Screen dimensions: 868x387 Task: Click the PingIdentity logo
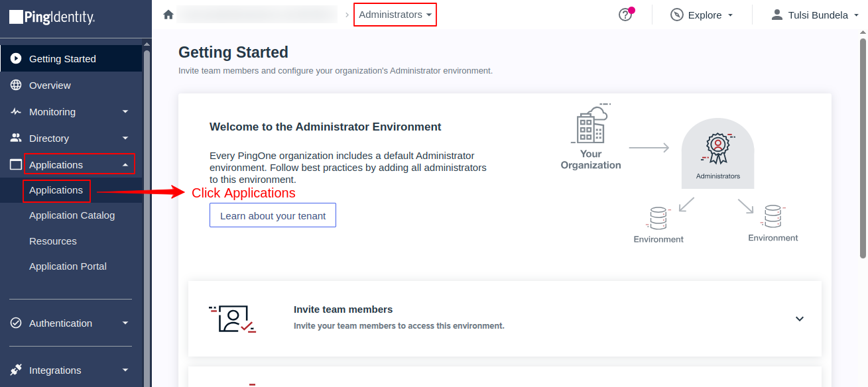pyautogui.click(x=52, y=17)
